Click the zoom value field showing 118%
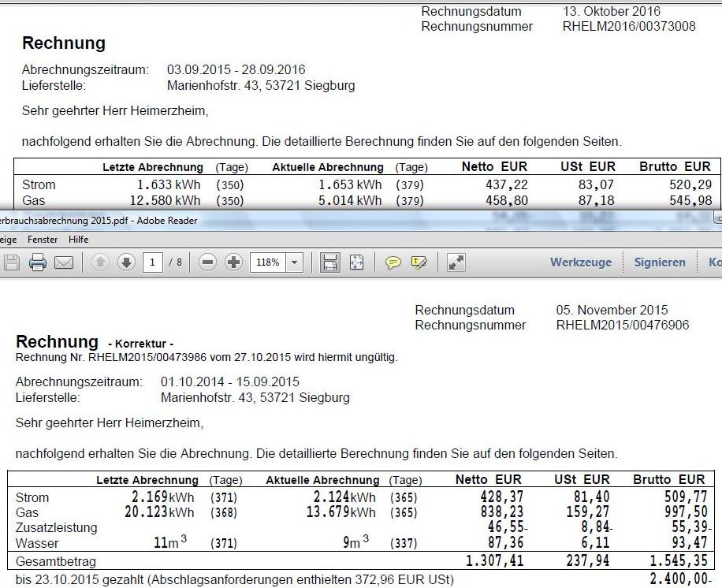The image size is (722, 588). [268, 262]
